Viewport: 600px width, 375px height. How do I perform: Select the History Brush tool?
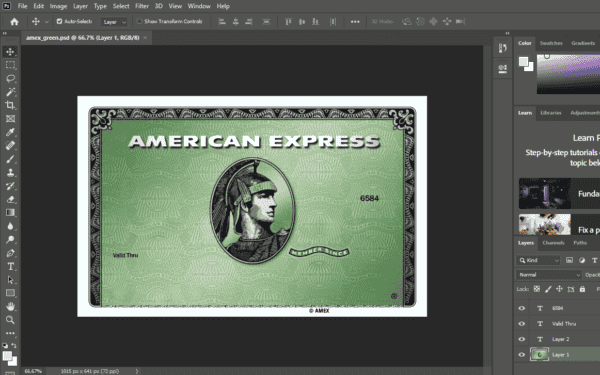tap(10, 186)
